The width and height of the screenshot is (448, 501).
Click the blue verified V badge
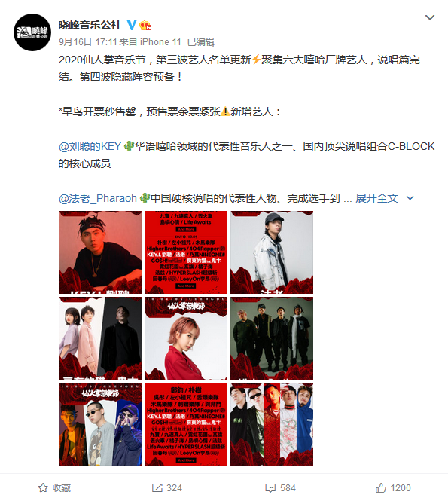point(132,25)
